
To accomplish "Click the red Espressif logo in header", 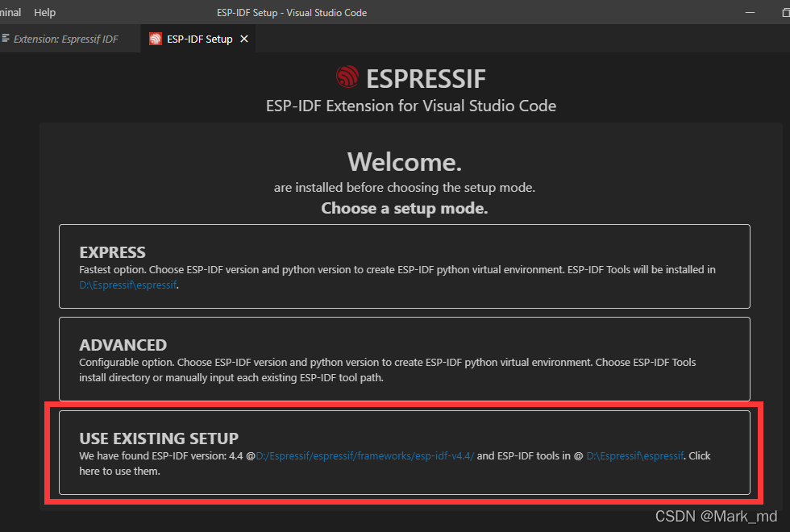I will (x=347, y=77).
